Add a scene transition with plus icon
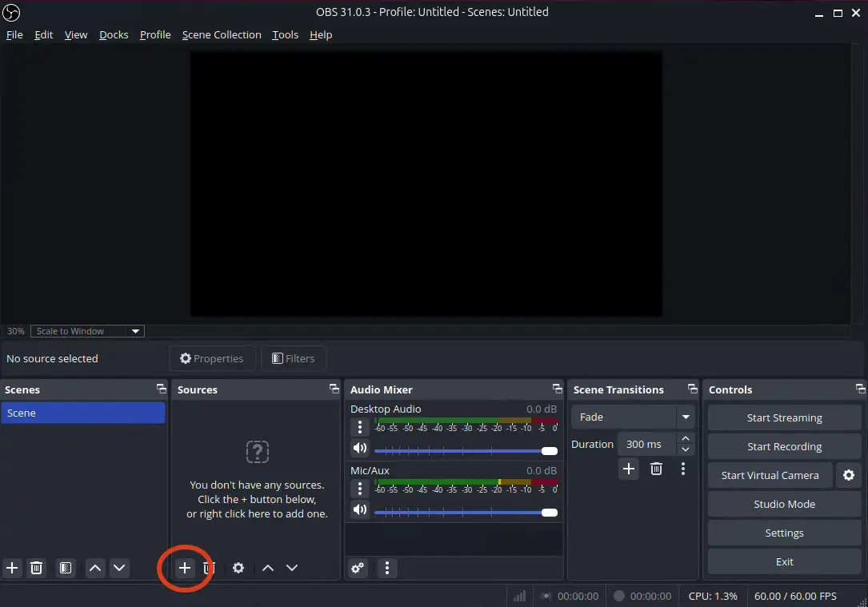The height and width of the screenshot is (607, 868). click(x=629, y=469)
